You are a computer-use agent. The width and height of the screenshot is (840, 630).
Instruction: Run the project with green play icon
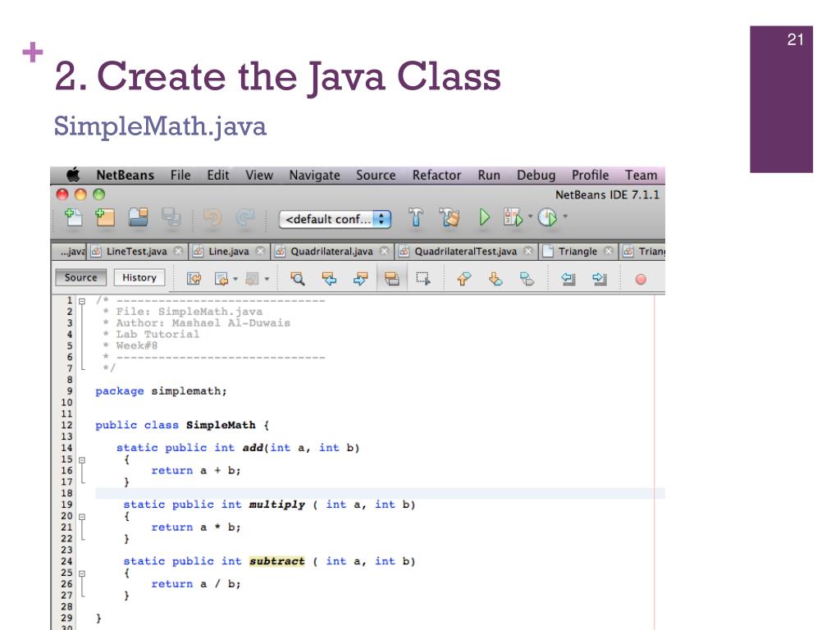click(x=484, y=217)
